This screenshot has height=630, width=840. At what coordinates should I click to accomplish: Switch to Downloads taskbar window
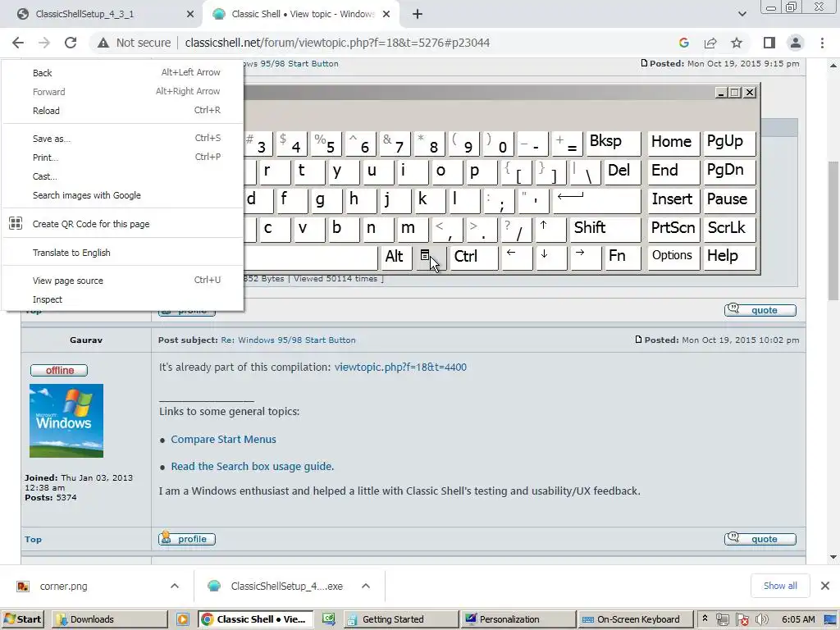click(109, 619)
